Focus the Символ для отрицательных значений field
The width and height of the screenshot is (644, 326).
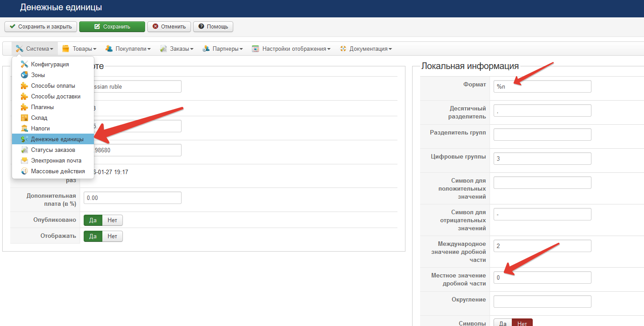click(543, 214)
